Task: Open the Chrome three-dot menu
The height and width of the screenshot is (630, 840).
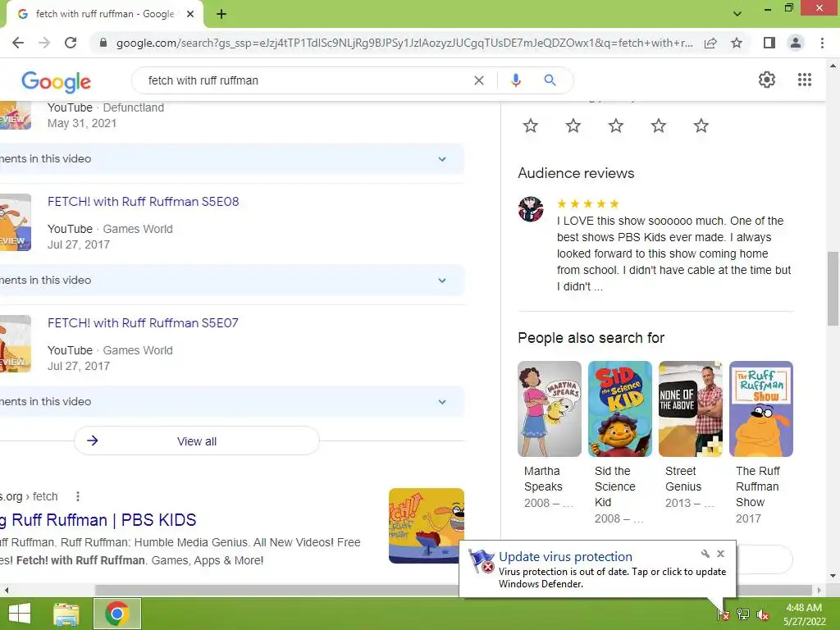Action: click(822, 43)
